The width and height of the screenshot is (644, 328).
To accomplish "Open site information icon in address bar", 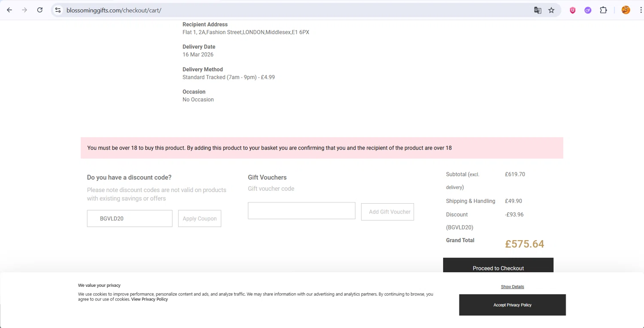I will point(58,10).
